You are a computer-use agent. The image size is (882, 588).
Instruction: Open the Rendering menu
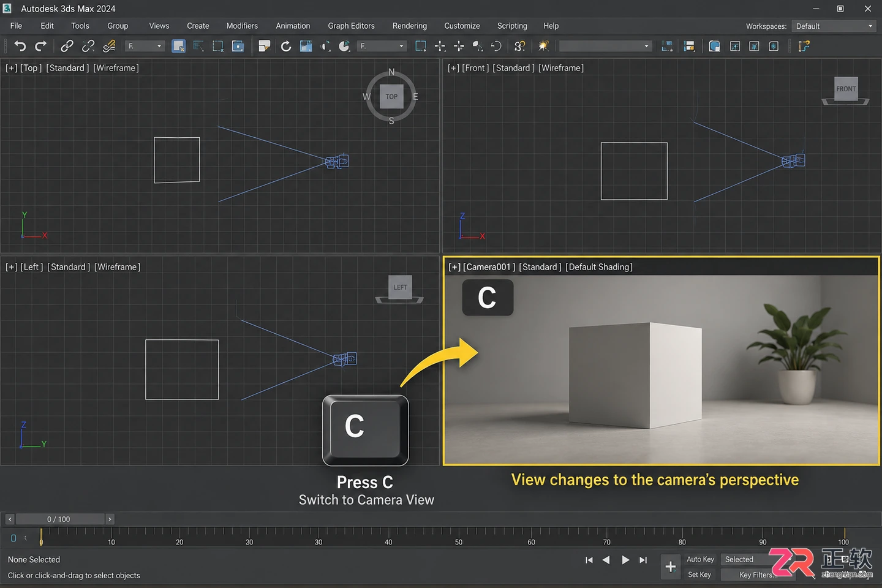(410, 26)
